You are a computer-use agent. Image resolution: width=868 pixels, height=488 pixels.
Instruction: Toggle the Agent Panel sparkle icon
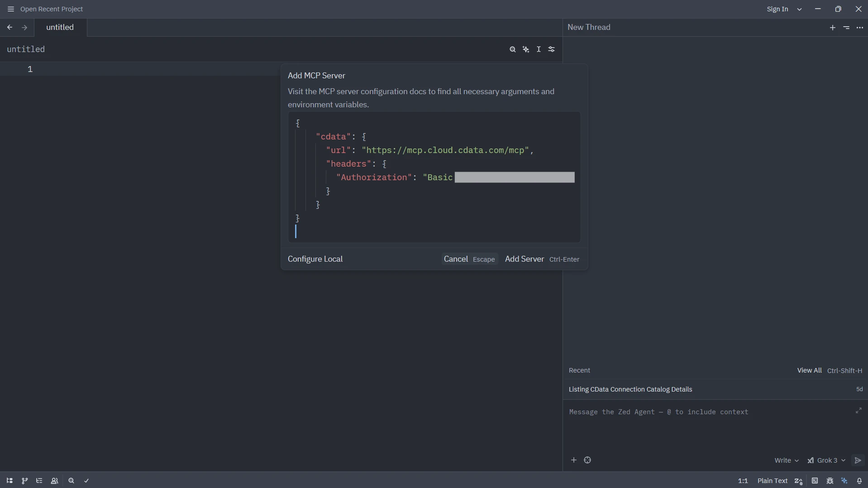pyautogui.click(x=844, y=481)
